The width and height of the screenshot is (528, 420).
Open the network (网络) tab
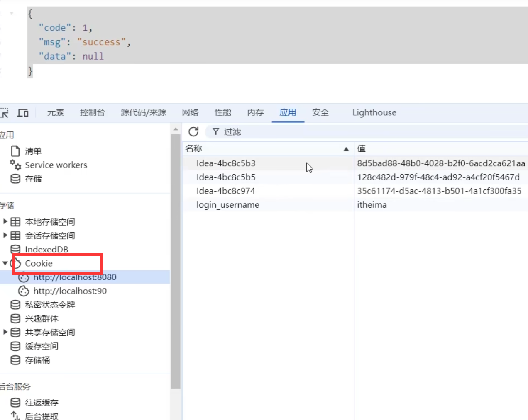[190, 113]
